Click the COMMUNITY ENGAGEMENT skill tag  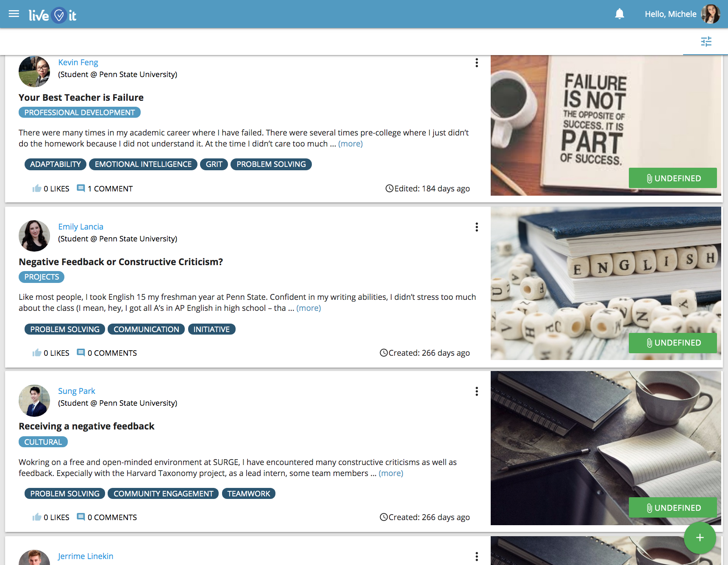163,493
